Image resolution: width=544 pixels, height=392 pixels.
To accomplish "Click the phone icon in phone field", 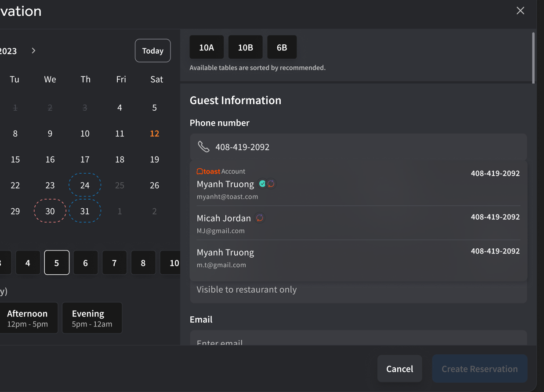I will (203, 147).
